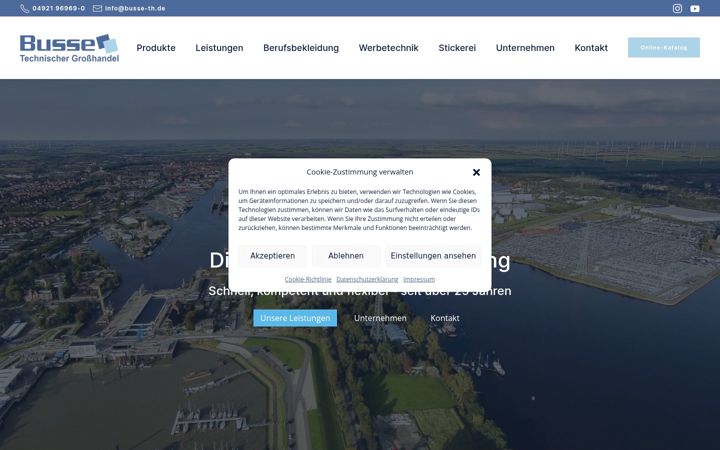Click the Busse logo
This screenshot has height=450, width=720.
pyautogui.click(x=69, y=48)
